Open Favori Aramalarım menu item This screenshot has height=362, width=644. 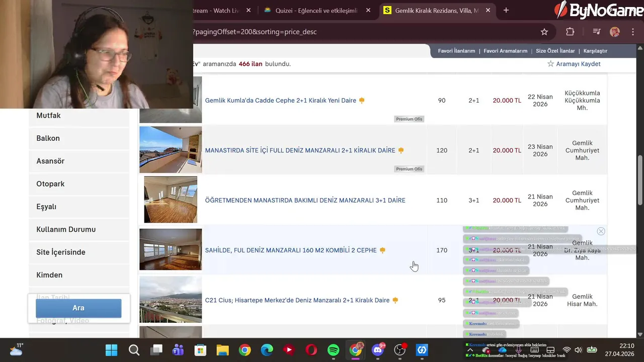505,51
